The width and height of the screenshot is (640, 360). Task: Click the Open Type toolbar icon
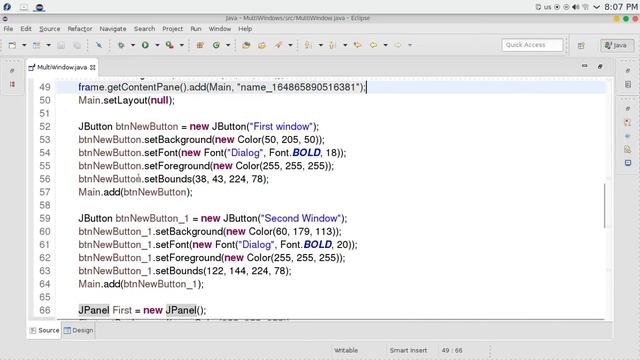[x=246, y=45]
